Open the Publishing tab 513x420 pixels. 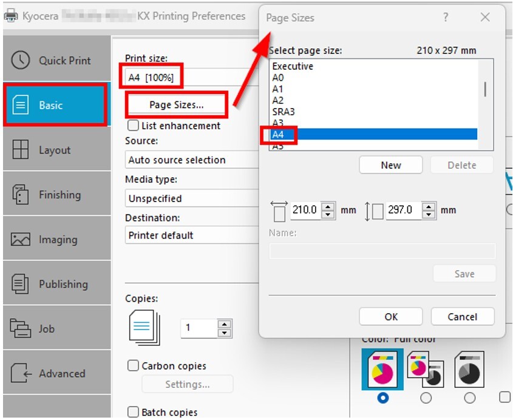pos(57,283)
